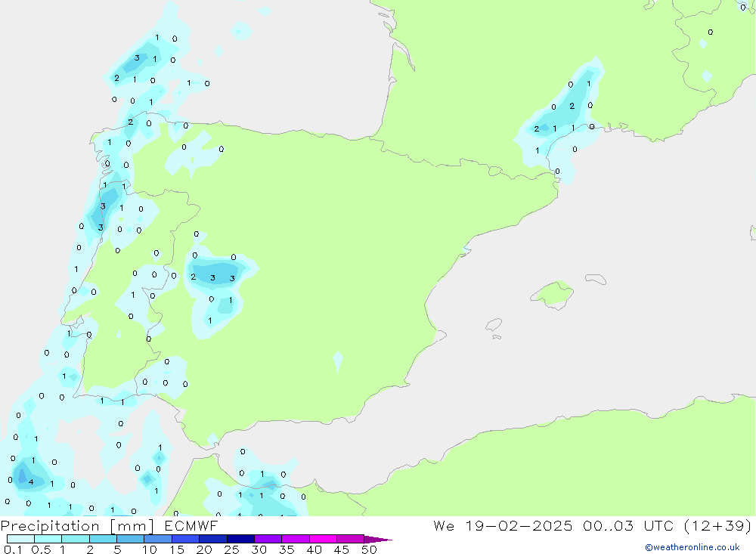756x554 pixels.
Task: Click the '50' legend scale label
Action: [x=370, y=549]
